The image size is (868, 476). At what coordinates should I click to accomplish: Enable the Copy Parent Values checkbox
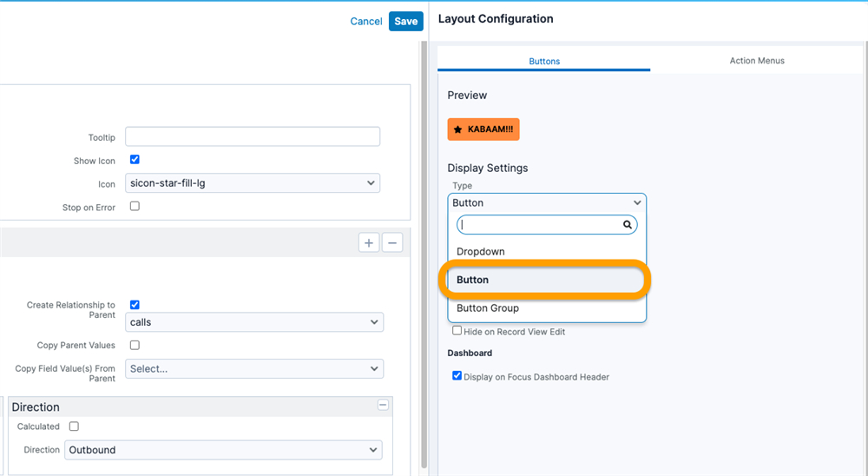pos(135,345)
